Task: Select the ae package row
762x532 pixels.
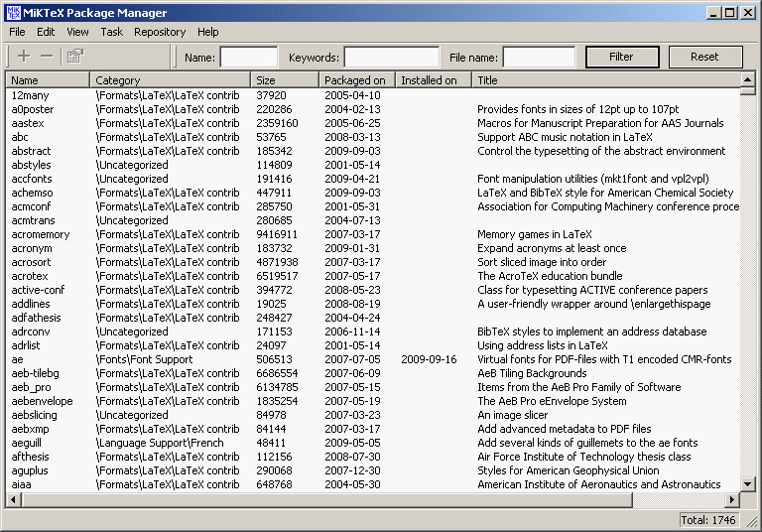Action: (373, 359)
